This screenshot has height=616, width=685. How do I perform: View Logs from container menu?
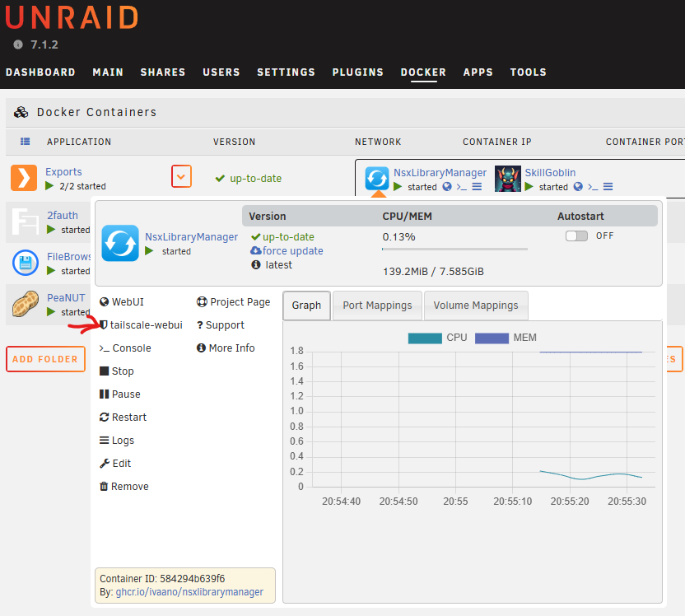[x=117, y=441]
